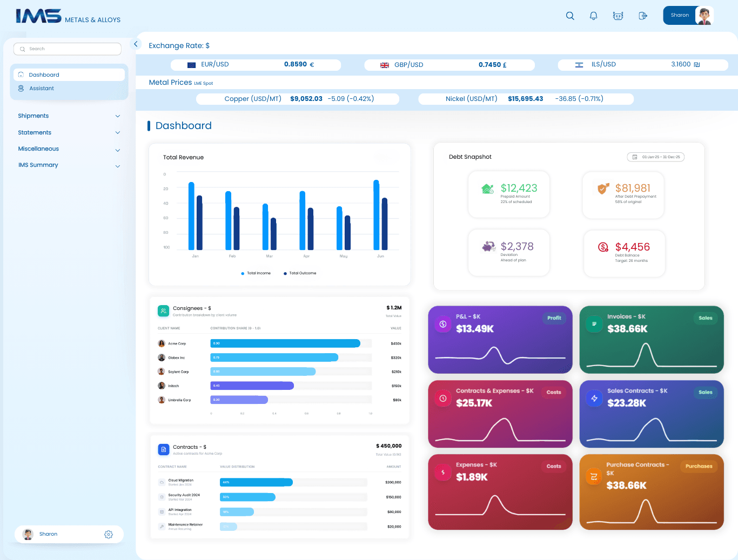Viewport: 738px width, 560px height.
Task: Click the Contracts panel document icon
Action: click(x=163, y=449)
